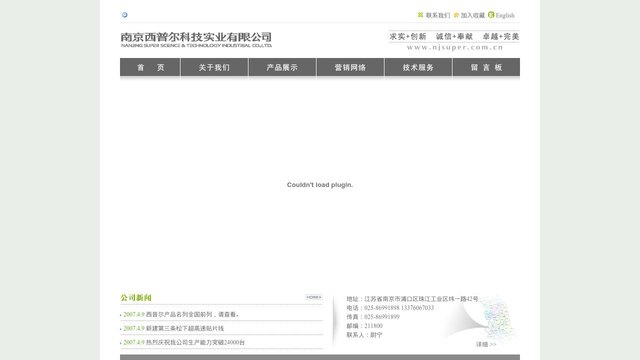Click the MORE button beside 公司新闻
The height and width of the screenshot is (360, 640).
coord(314,297)
